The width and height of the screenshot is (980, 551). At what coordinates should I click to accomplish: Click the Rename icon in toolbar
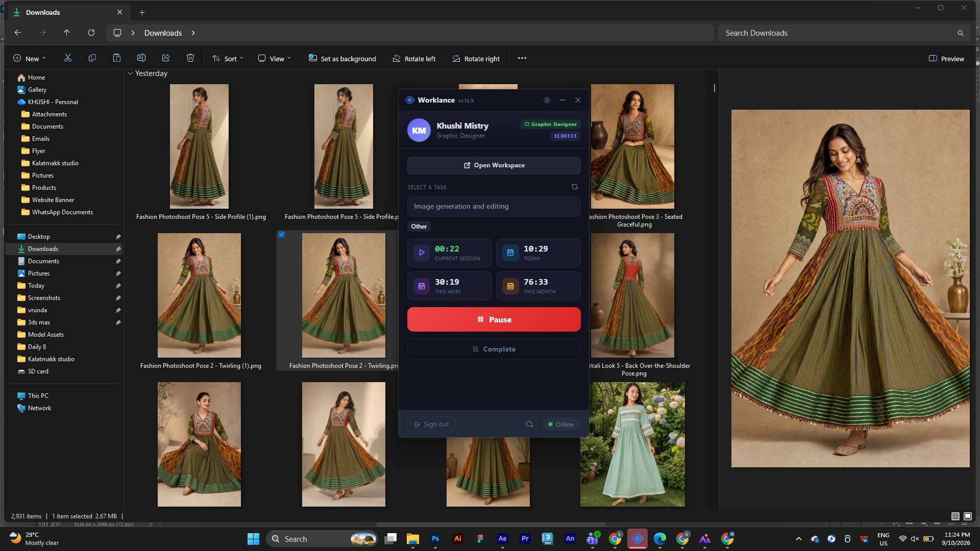(x=141, y=58)
